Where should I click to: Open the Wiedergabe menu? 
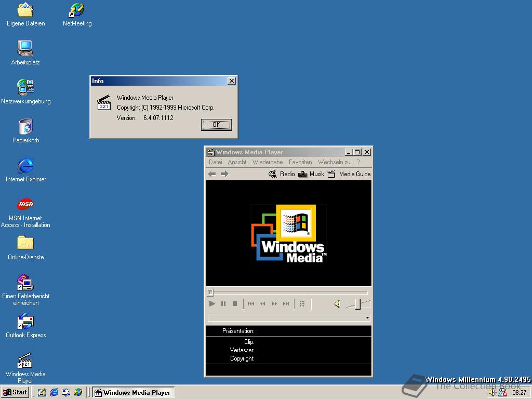coord(268,162)
